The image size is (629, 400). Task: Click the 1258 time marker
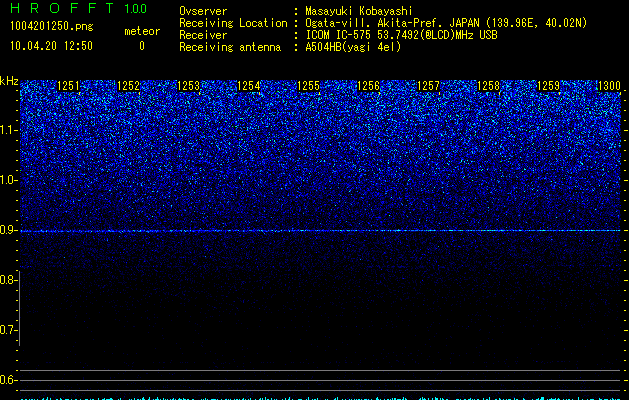pos(489,86)
